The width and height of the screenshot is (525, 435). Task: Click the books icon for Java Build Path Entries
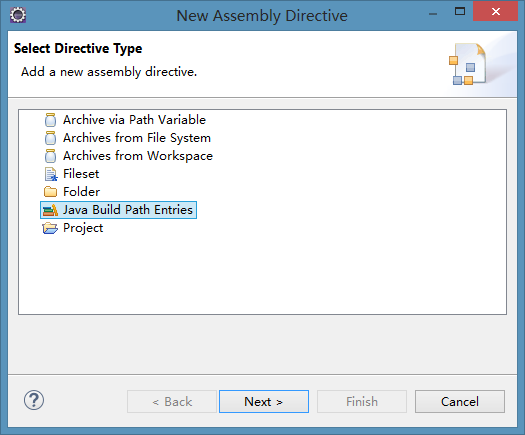[50, 210]
